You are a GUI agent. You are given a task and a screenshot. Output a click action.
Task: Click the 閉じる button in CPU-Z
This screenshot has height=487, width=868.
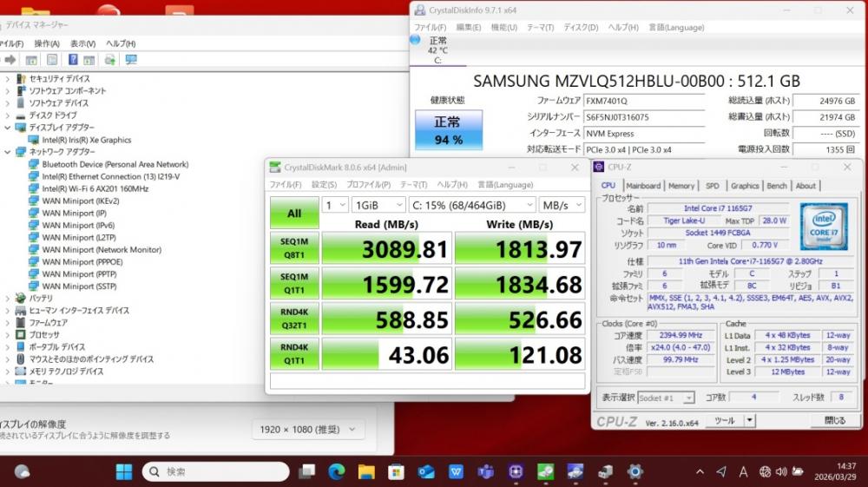(834, 421)
